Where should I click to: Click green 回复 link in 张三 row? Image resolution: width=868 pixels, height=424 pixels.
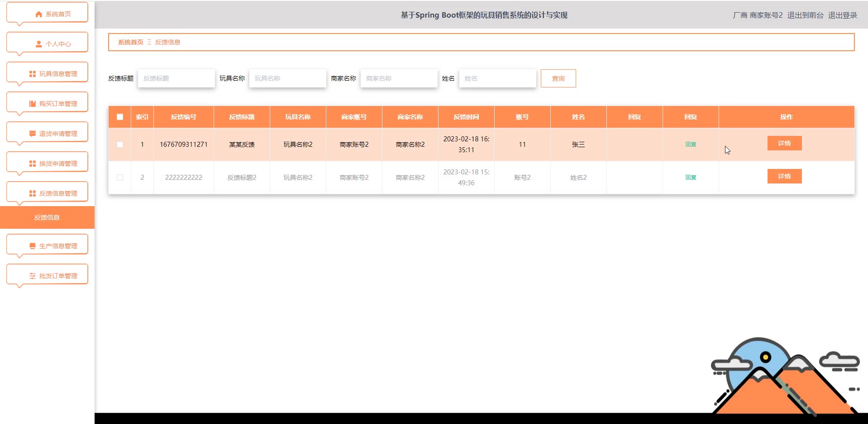tap(691, 145)
